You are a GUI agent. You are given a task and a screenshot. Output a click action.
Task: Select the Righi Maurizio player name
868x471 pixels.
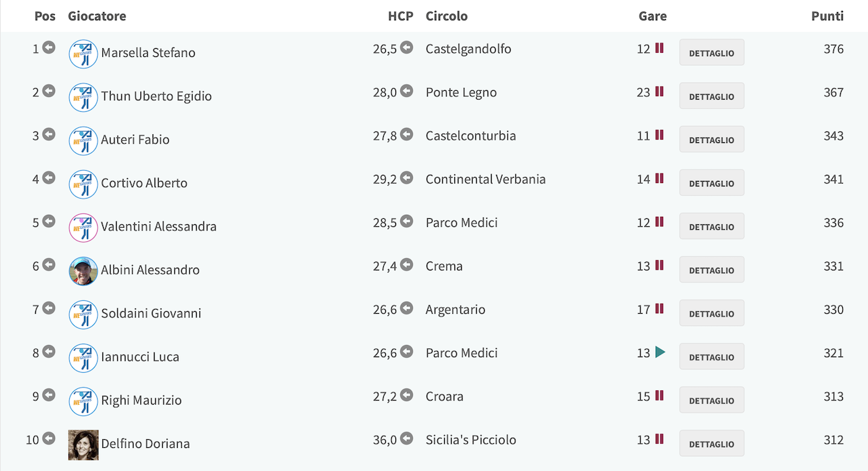point(142,400)
